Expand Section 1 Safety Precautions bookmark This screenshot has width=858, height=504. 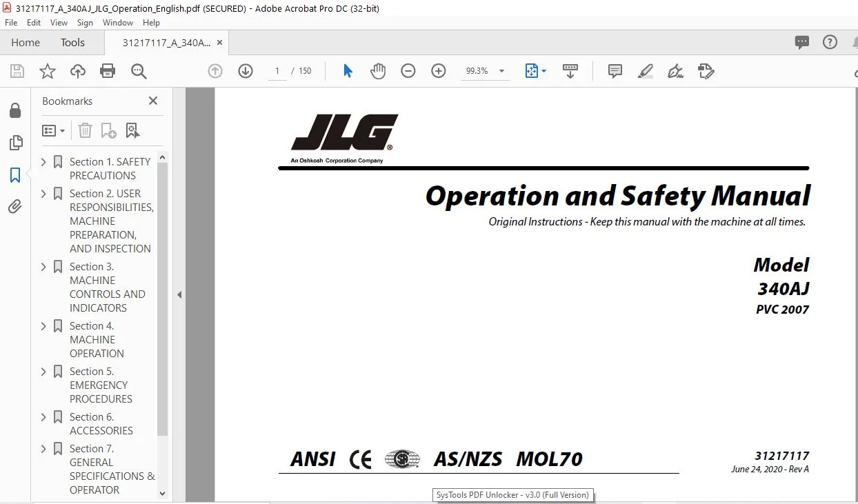click(x=44, y=162)
